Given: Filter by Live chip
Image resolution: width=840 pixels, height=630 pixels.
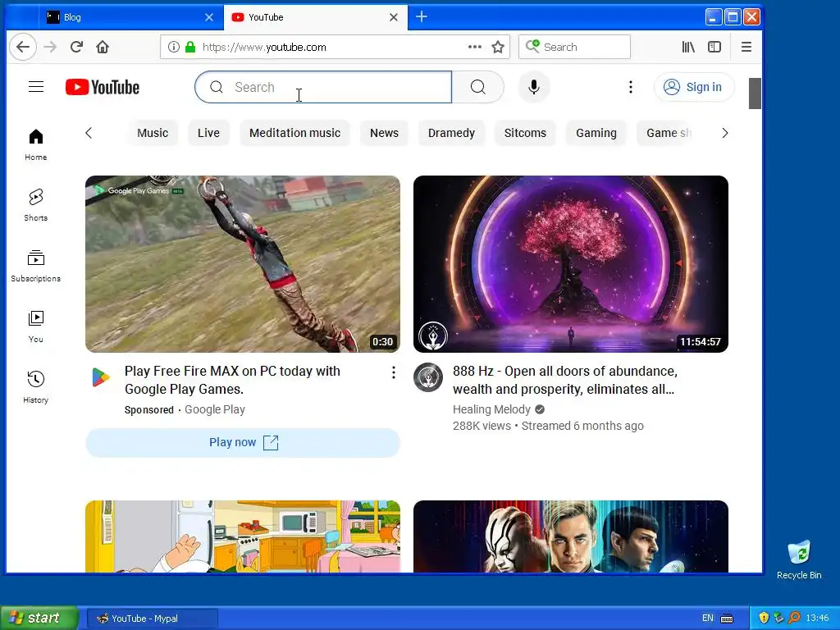Looking at the screenshot, I should click(208, 133).
